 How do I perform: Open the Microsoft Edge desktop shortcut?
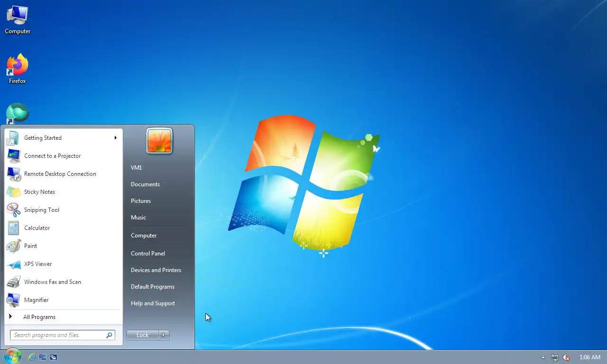(x=18, y=114)
